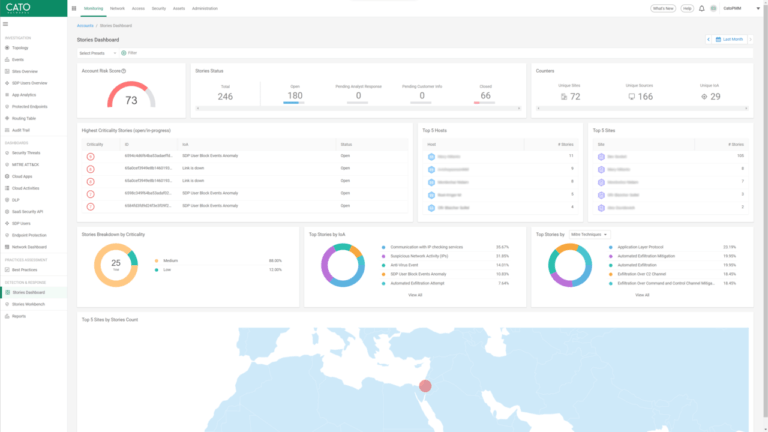Click the add Filter plus icon
768x432 pixels.
click(124, 52)
